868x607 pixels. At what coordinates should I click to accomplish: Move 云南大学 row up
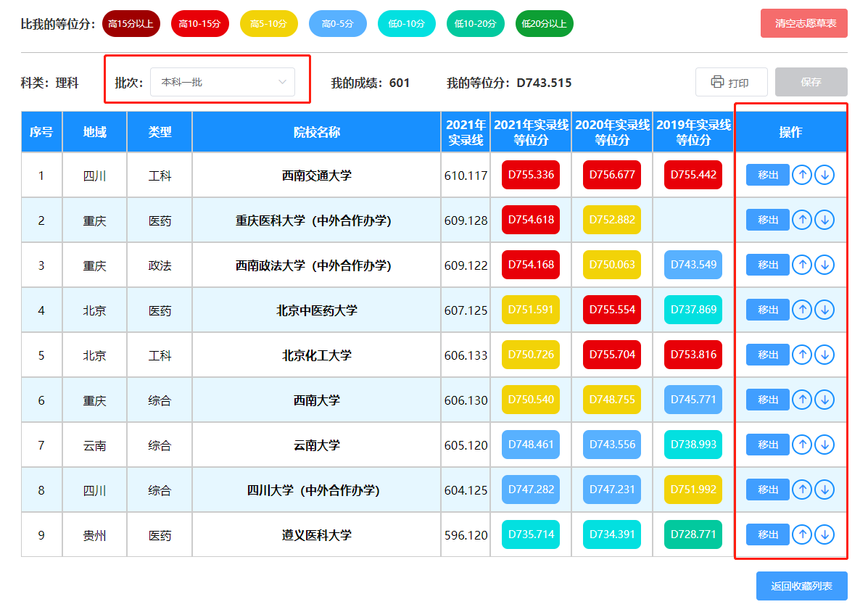coord(801,444)
